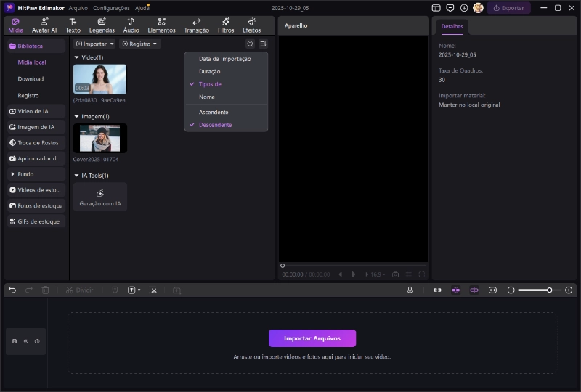Open the Configurações menu

tap(111, 8)
